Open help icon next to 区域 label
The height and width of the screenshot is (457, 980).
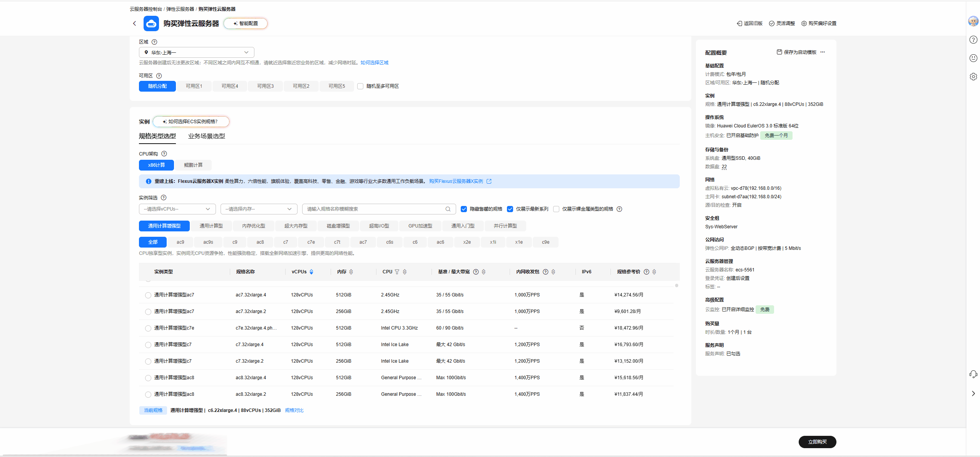tap(154, 42)
